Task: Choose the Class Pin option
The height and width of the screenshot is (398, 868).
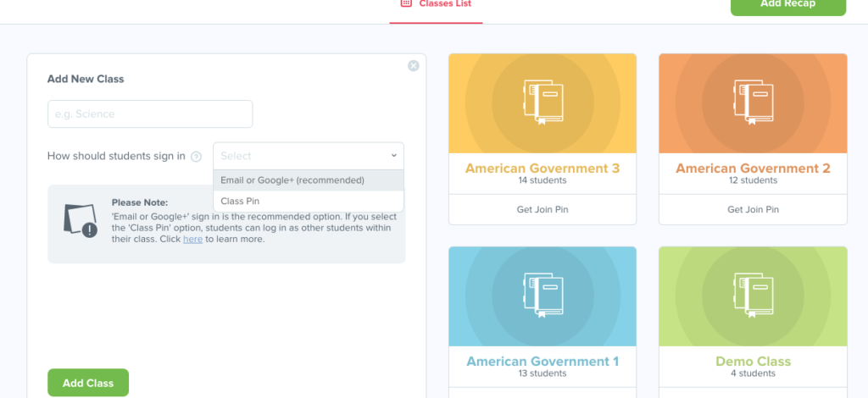Action: click(240, 202)
